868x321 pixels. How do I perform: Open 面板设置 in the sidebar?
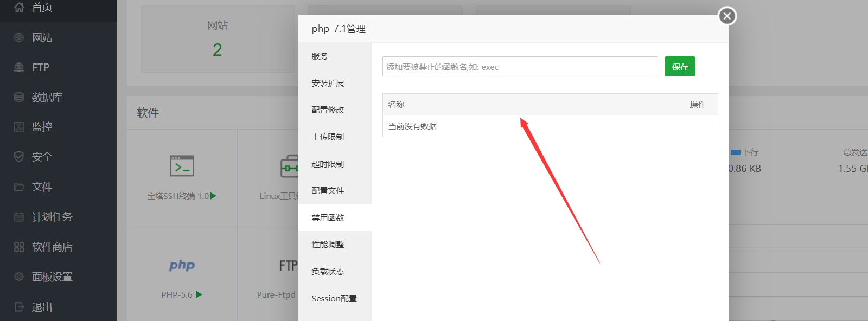click(x=52, y=277)
